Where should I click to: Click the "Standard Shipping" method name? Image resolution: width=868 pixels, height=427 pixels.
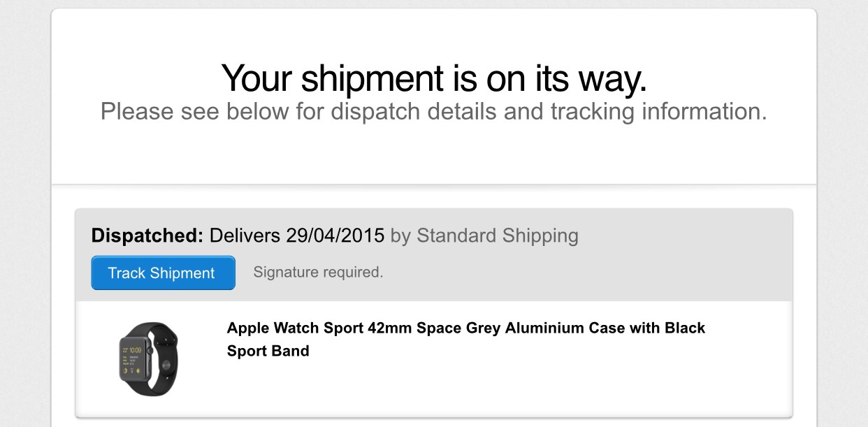pyautogui.click(x=498, y=236)
